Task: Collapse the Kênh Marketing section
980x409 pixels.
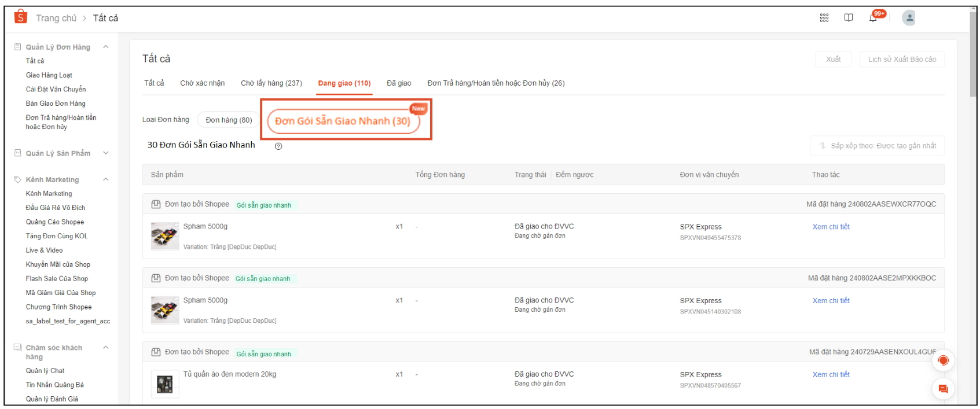Action: click(106, 179)
